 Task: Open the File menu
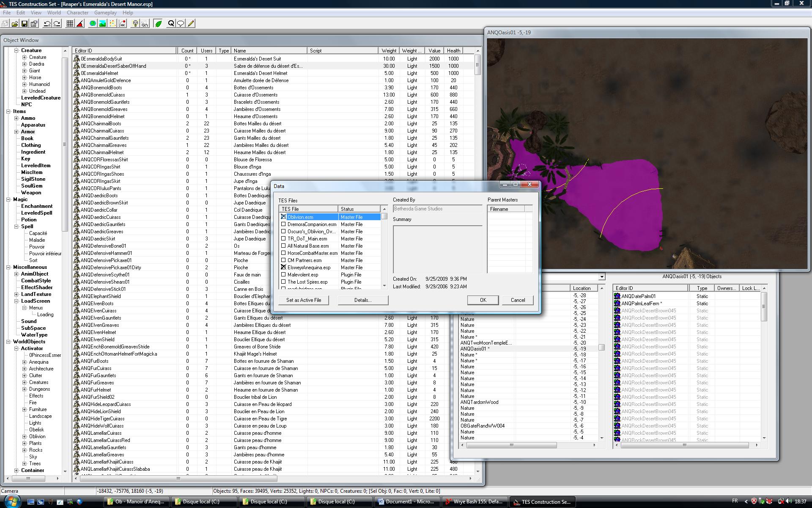(7, 13)
